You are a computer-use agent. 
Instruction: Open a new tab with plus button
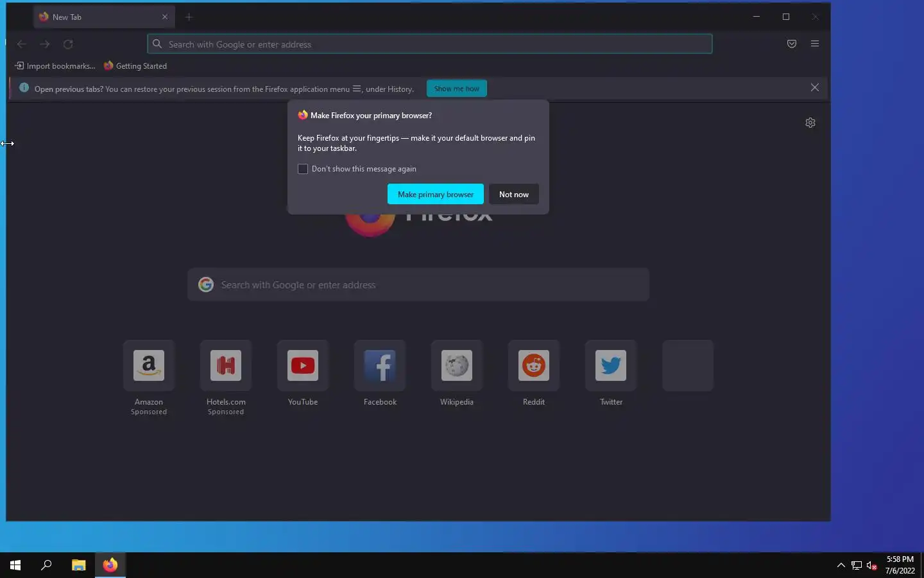click(x=189, y=17)
